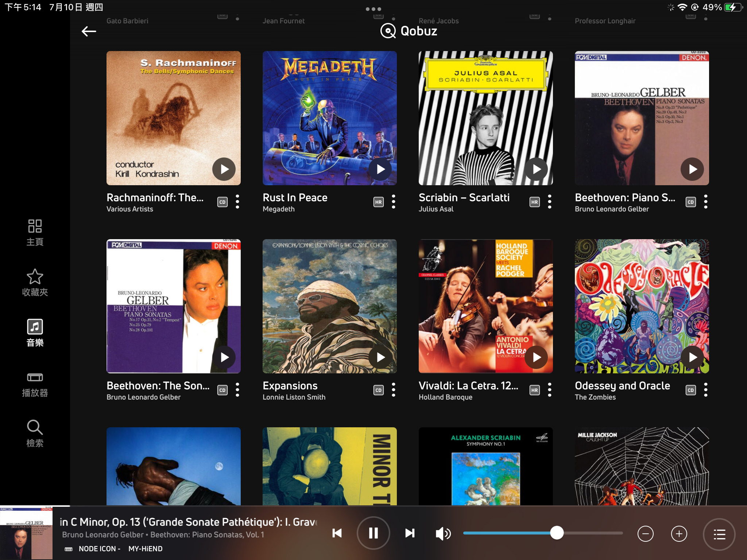Click HR badge on Vivaldi: La Cetra
The height and width of the screenshot is (560, 747).
coord(535,390)
